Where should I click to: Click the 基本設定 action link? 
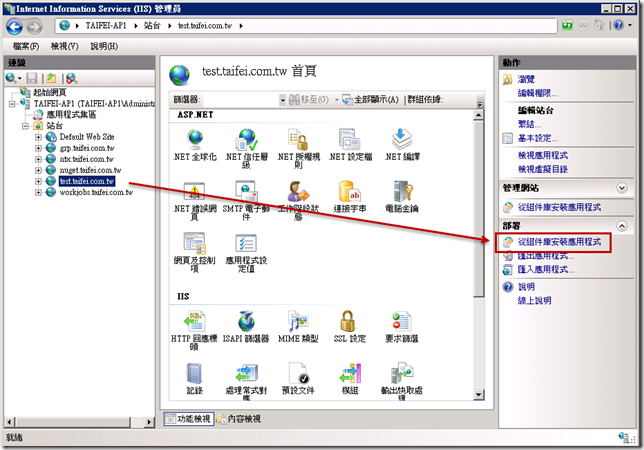[x=538, y=138]
